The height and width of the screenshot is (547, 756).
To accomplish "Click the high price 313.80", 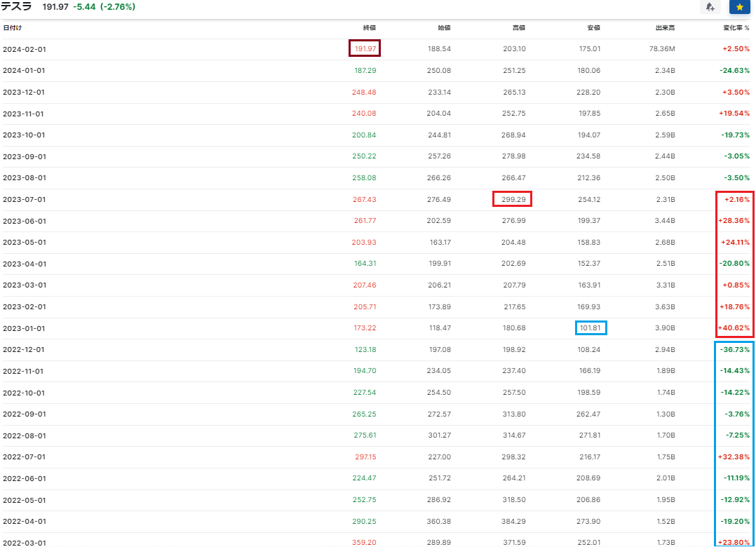I will (x=513, y=414).
